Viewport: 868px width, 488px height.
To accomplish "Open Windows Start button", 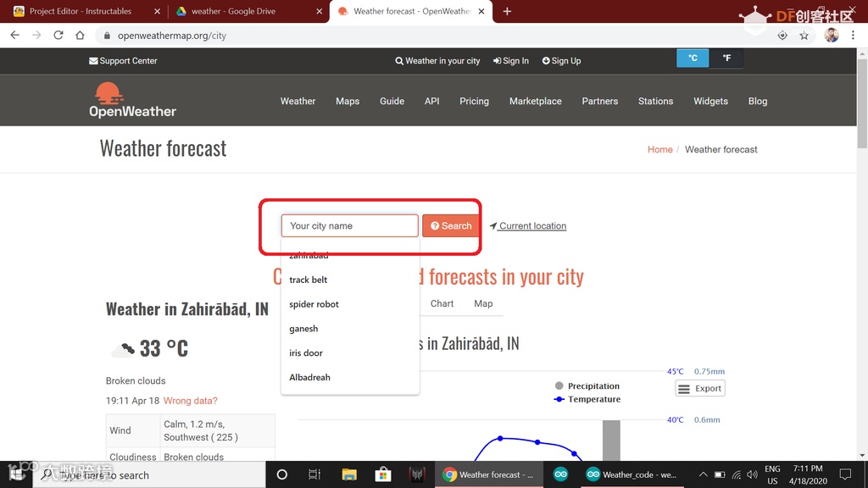I will point(16,474).
